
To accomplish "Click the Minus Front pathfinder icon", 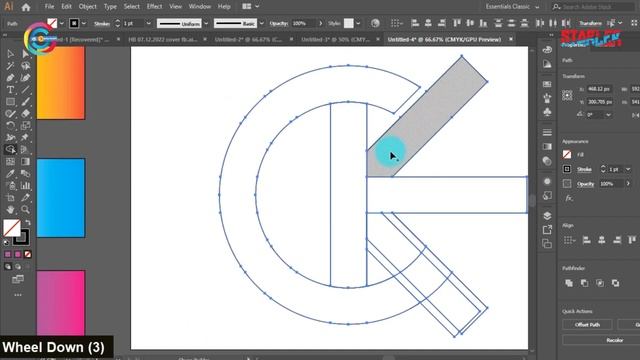I will coord(584,283).
